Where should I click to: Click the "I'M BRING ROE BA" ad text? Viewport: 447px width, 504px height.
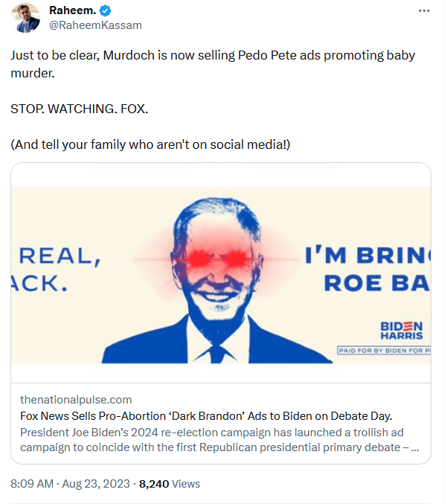(367, 269)
